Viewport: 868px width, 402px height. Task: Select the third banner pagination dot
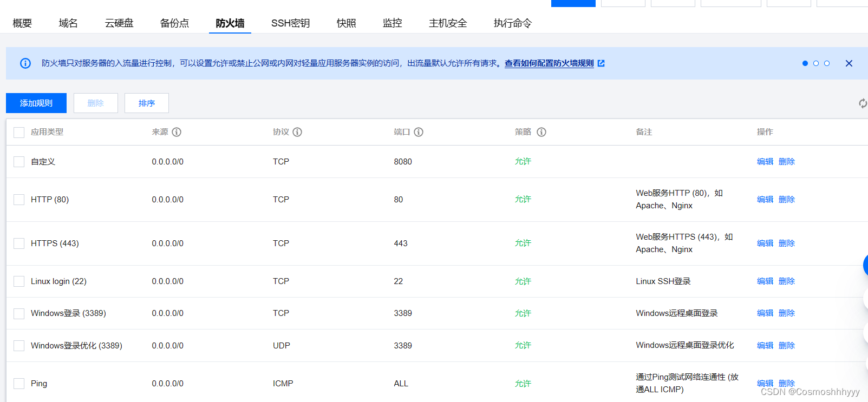coord(827,63)
